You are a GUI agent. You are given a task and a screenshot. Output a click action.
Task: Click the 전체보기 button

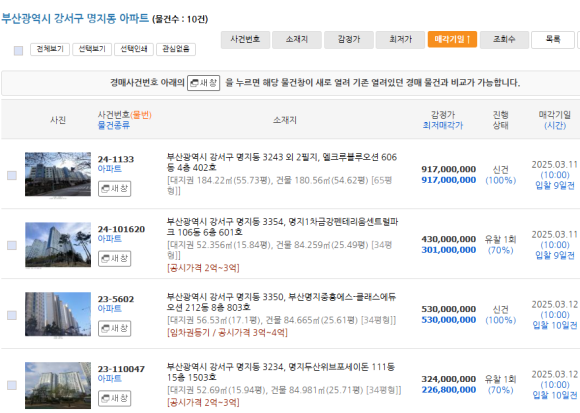click(50, 49)
